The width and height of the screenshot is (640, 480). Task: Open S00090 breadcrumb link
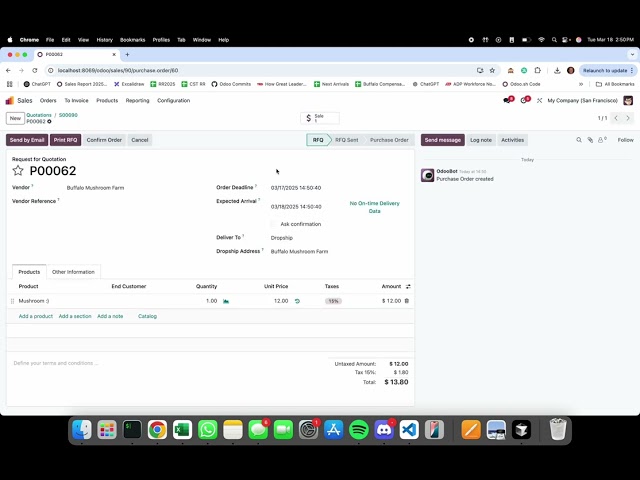tap(68, 115)
